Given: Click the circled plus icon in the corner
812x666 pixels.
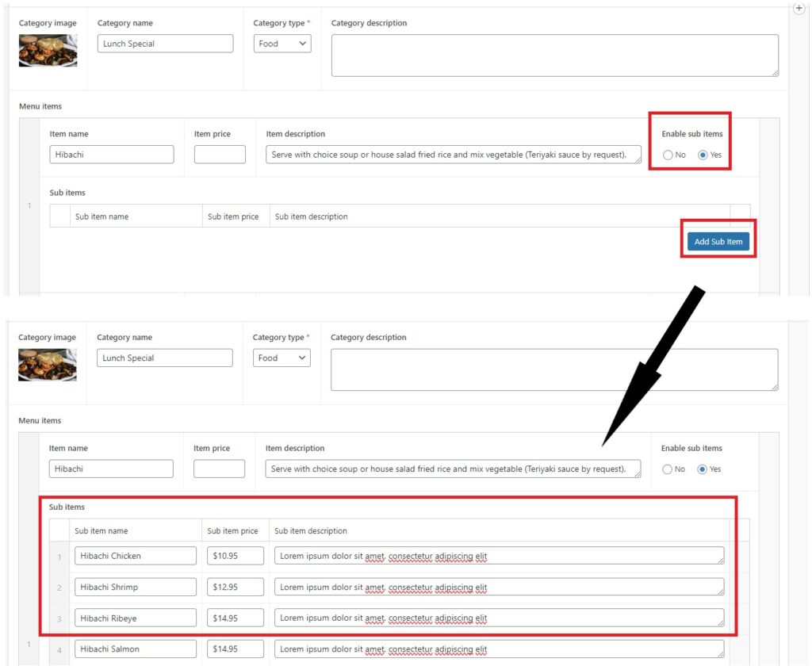Looking at the screenshot, I should 799,8.
